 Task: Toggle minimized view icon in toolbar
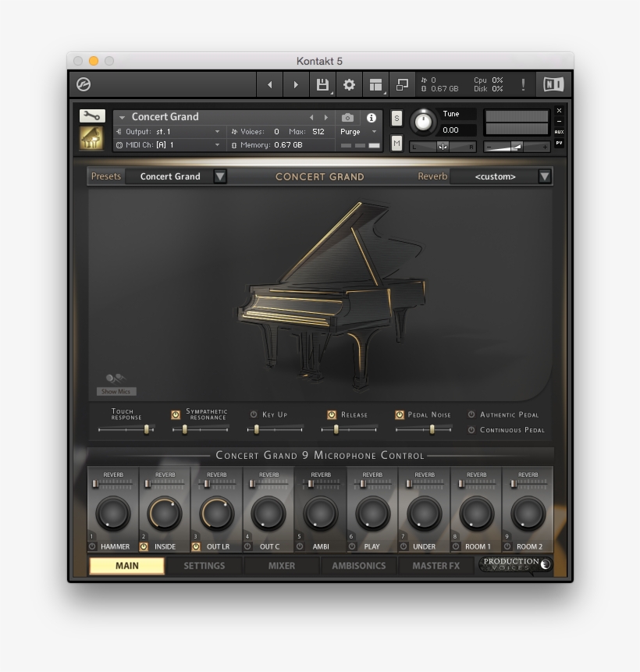coord(402,85)
